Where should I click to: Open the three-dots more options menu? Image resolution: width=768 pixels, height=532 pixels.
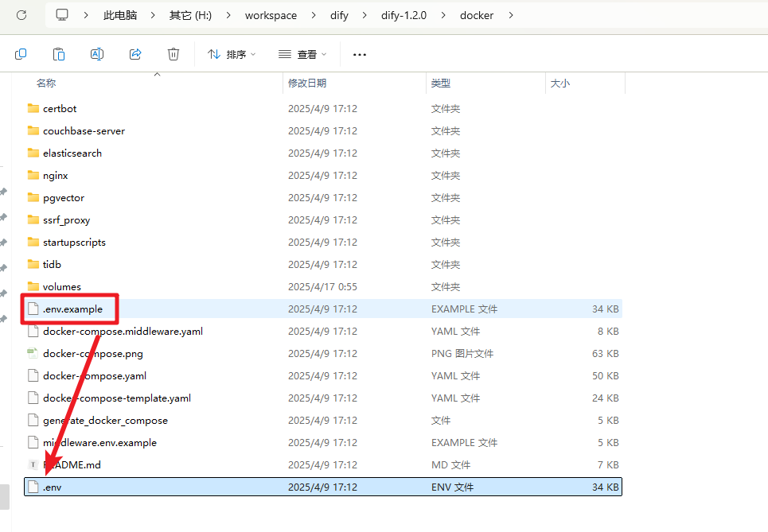click(x=360, y=54)
